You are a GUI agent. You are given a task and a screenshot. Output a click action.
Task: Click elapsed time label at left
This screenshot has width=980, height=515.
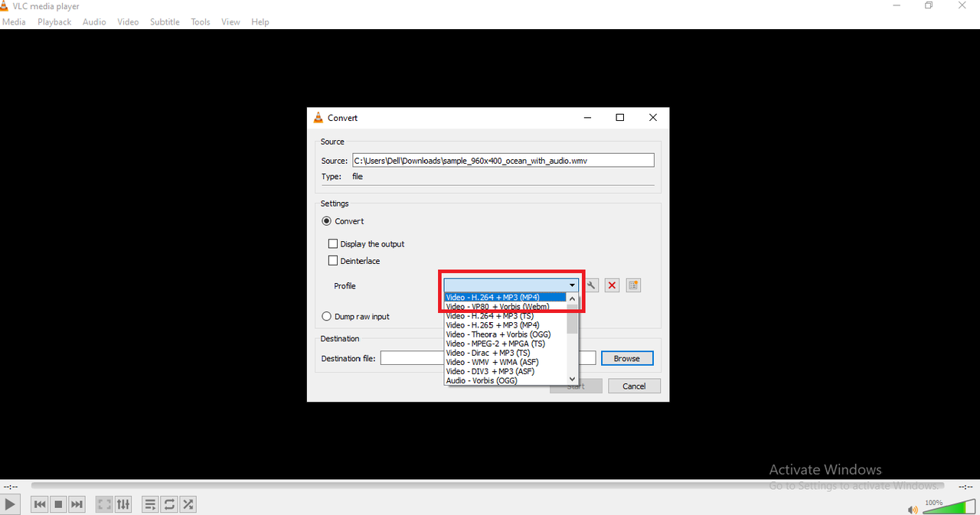click(x=10, y=487)
